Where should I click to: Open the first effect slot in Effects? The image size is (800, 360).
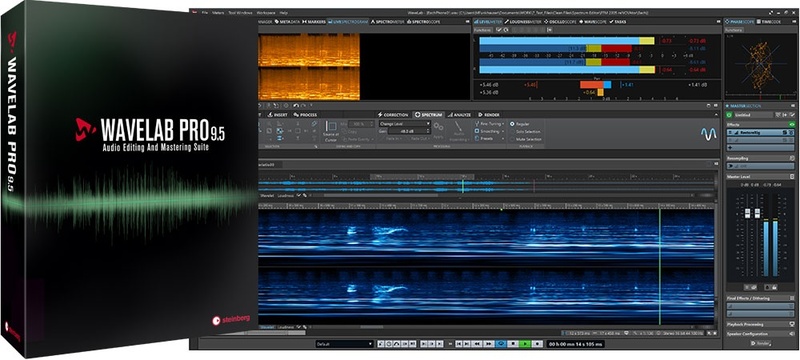[x=760, y=133]
